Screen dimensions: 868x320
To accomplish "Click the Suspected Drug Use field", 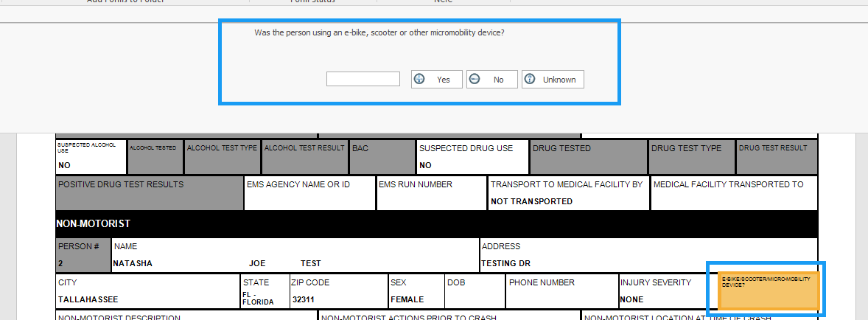I will point(473,156).
